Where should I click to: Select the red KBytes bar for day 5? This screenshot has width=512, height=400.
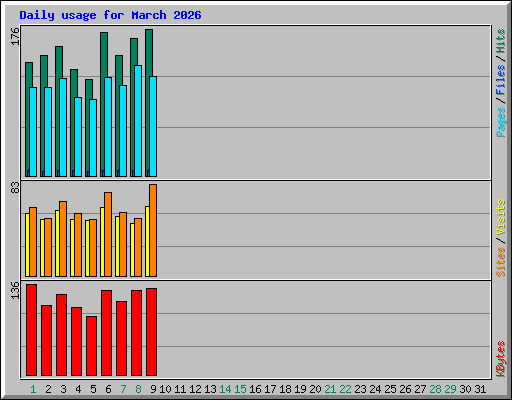click(x=91, y=346)
